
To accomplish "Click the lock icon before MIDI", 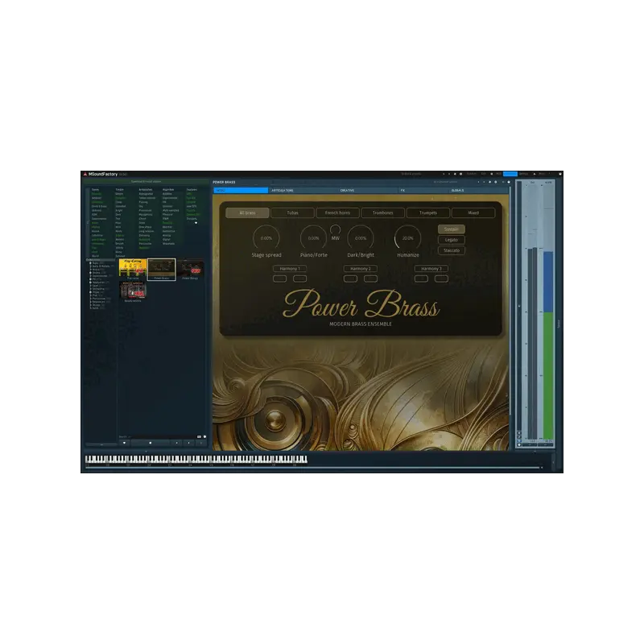I will tap(492, 174).
